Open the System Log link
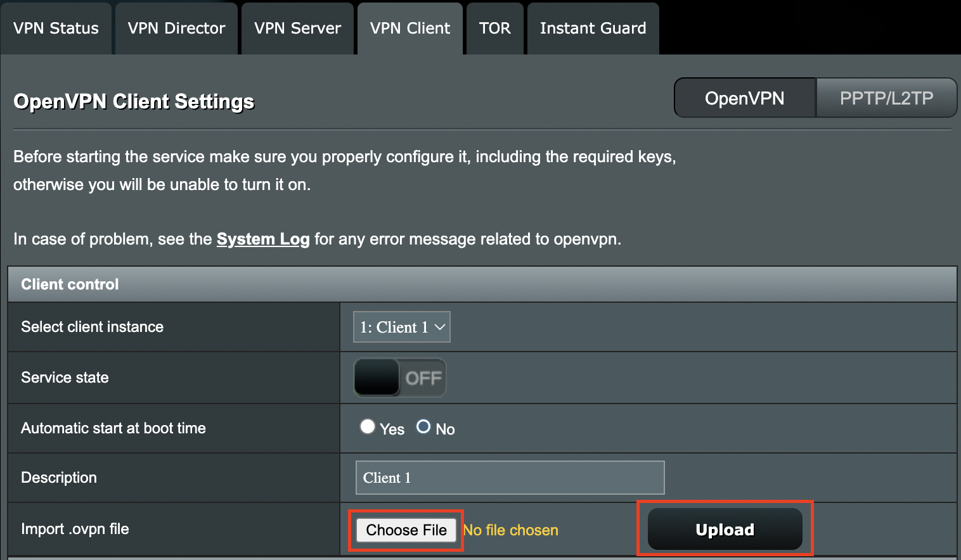This screenshot has width=961, height=560. [x=263, y=239]
